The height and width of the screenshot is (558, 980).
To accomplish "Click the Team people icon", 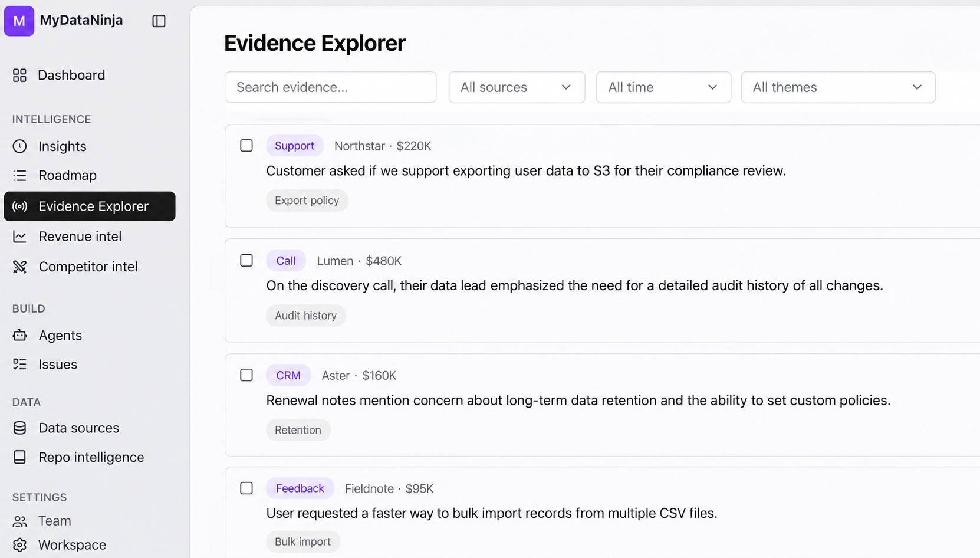I will click(x=19, y=521).
